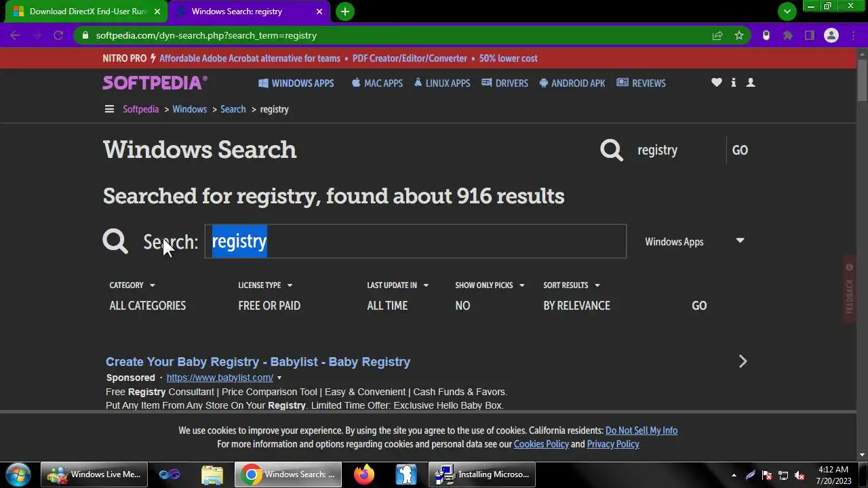Open Android APK menu
This screenshot has height=488, width=868.
(572, 83)
